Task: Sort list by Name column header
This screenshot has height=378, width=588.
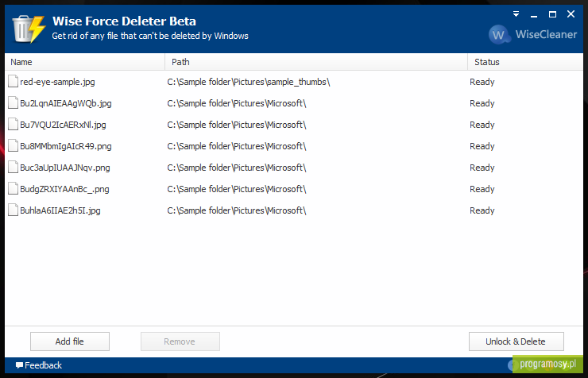Action: tap(85, 62)
